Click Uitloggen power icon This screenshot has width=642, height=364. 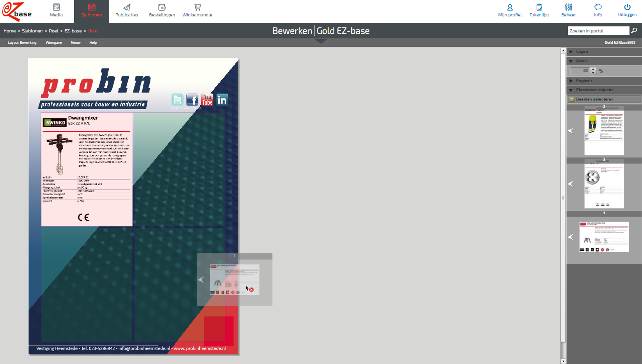627,7
